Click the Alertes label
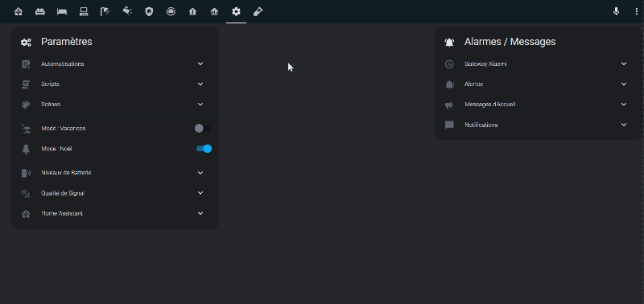644x304 pixels. pyautogui.click(x=473, y=84)
